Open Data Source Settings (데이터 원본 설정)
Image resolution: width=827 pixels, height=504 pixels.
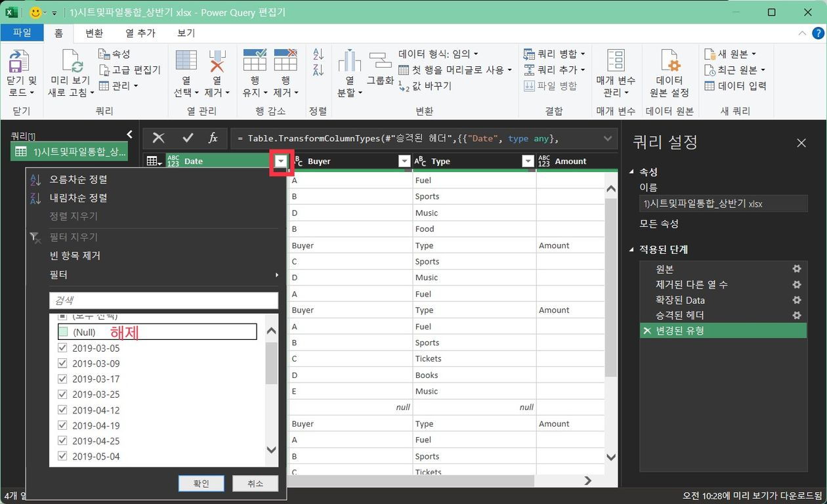point(669,73)
